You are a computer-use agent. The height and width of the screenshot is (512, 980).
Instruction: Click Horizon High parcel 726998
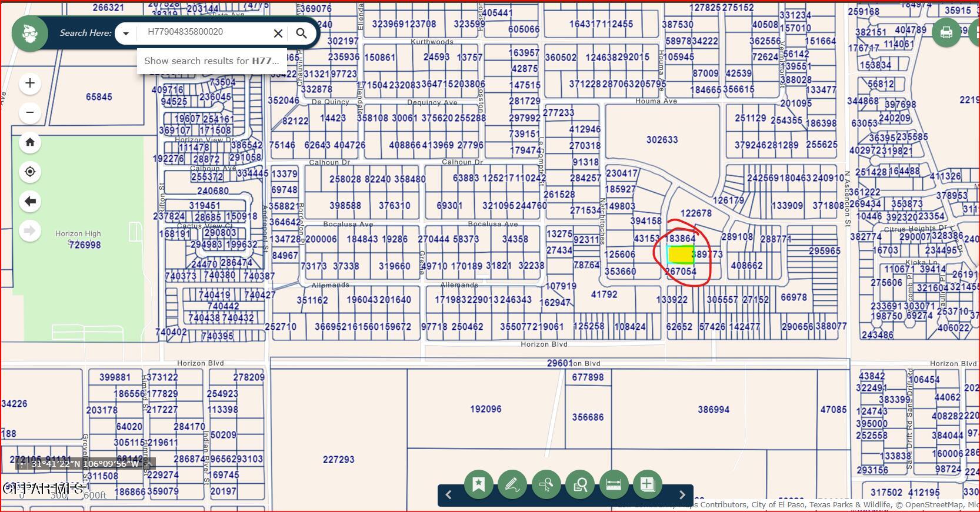[85, 245]
